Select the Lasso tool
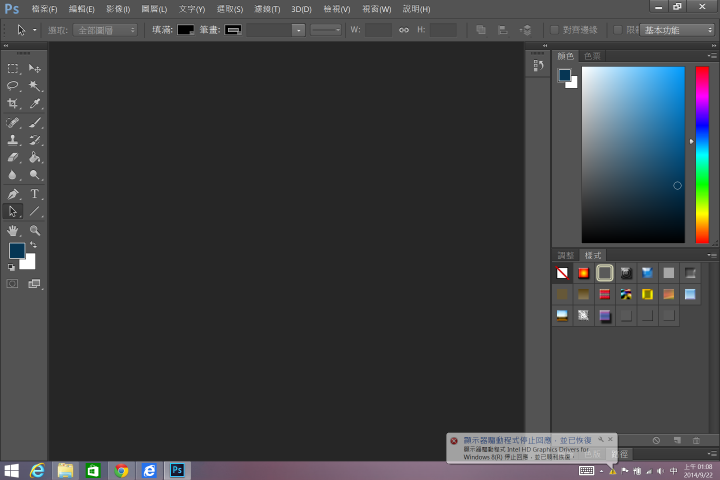Screen dimensions: 720x480 click(x=13, y=86)
